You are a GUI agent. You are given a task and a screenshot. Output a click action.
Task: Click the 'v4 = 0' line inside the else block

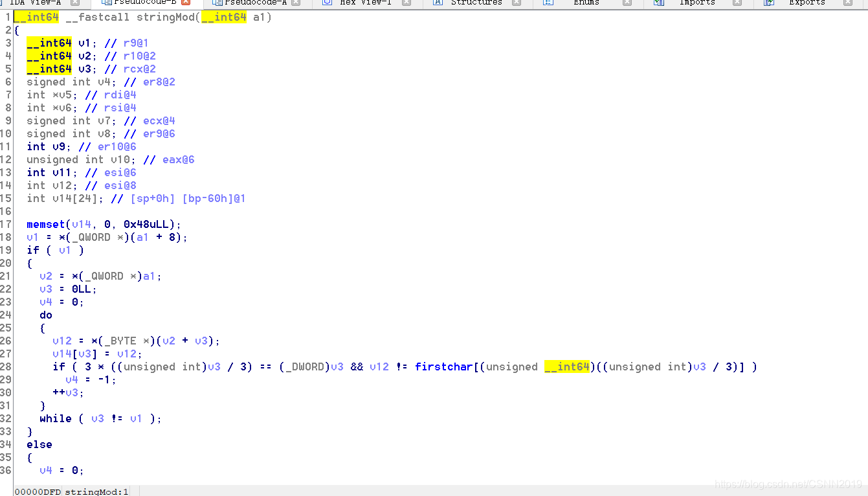pos(61,470)
